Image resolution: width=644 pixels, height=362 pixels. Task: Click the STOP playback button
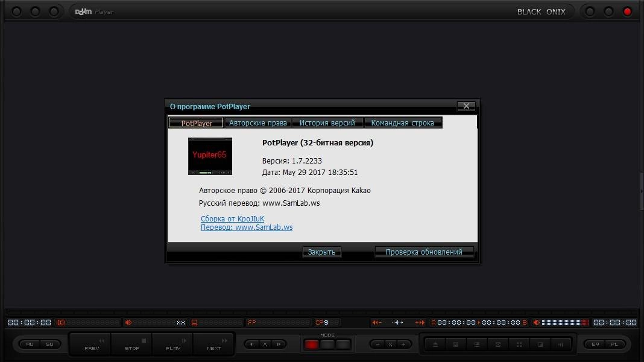click(132, 344)
